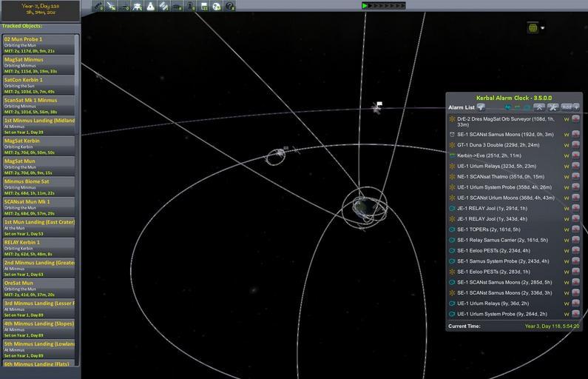This screenshot has width=588, height=379.
Task: Select 1st Mun Landing (East Crater) entry
Action: tap(39, 227)
